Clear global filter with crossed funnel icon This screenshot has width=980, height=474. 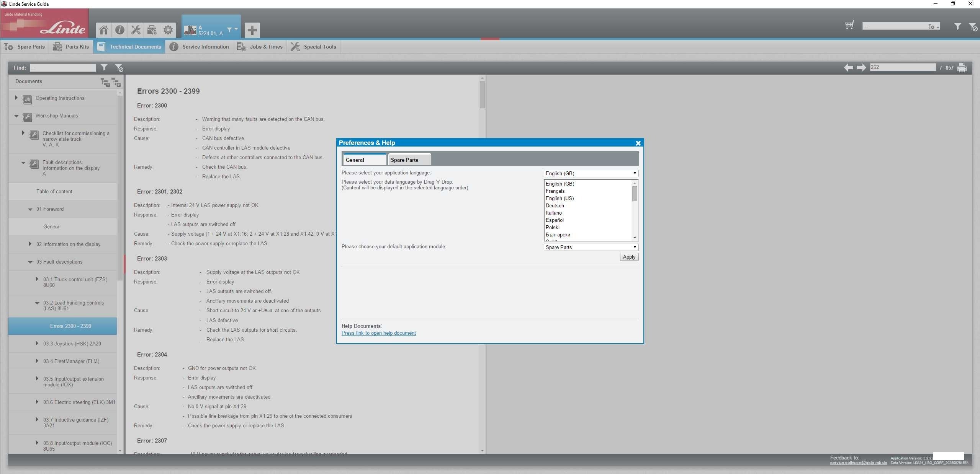(973, 26)
